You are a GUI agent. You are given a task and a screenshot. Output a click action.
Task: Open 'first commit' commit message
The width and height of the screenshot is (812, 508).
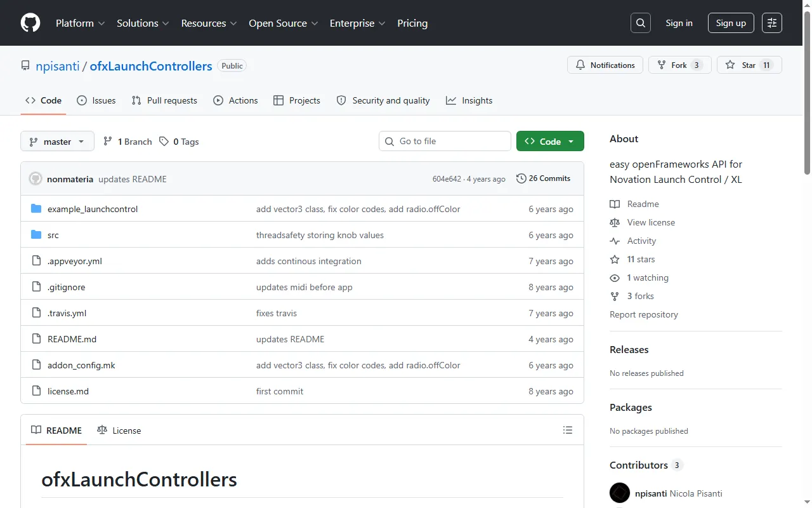(280, 391)
